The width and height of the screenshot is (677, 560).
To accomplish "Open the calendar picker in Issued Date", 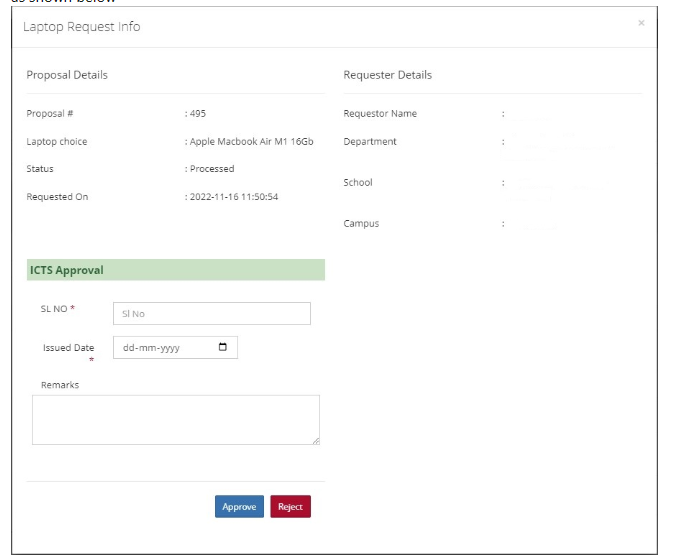I will 222,348.
